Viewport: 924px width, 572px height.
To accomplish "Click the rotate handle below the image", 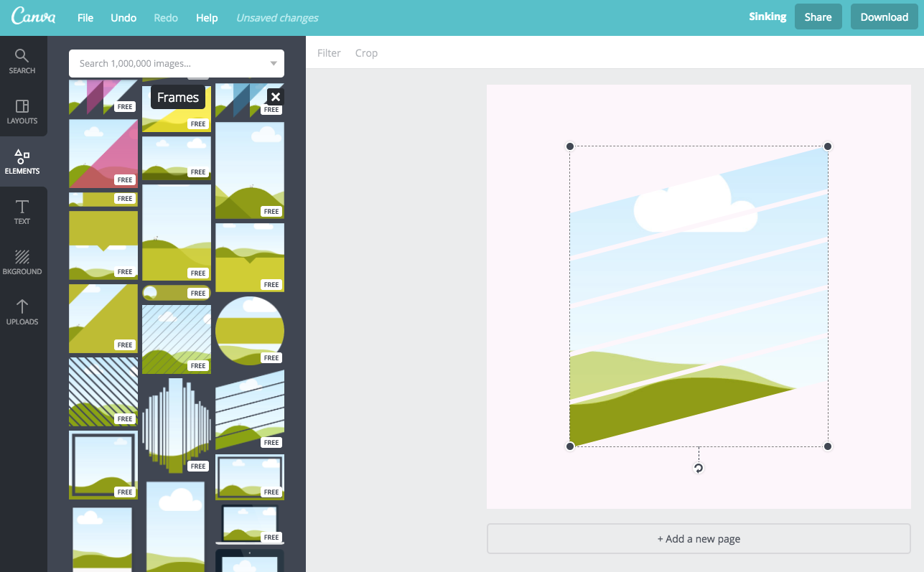I will [698, 468].
